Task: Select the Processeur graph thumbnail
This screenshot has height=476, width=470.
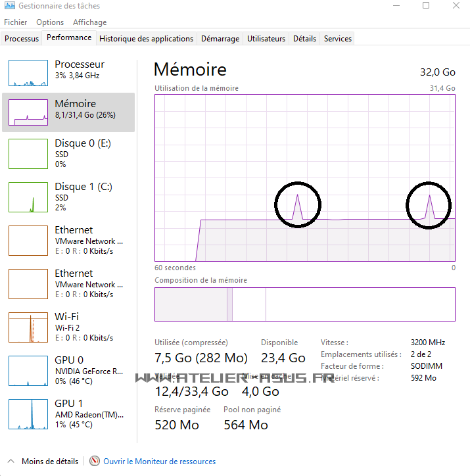Action: (x=28, y=72)
